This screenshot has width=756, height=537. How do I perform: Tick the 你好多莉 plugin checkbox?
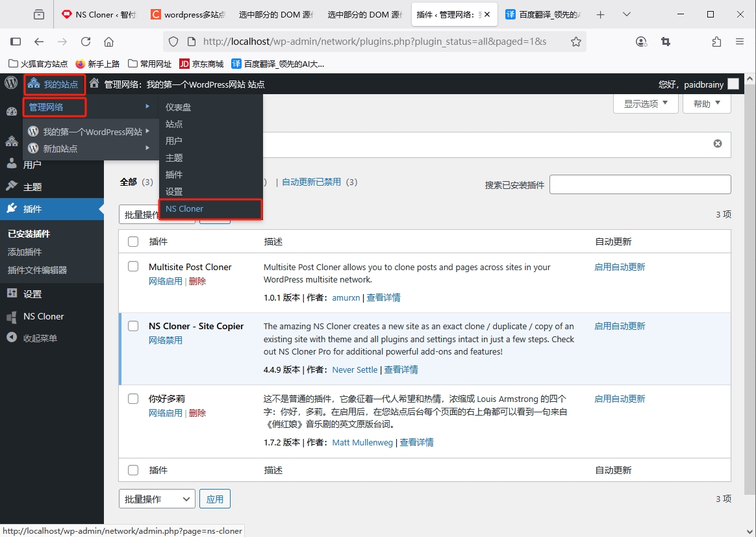coord(133,399)
